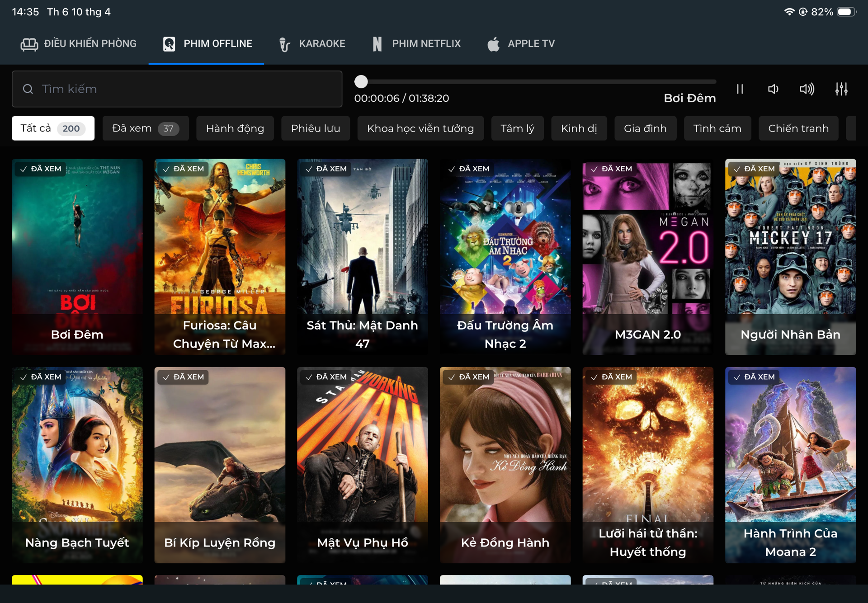Switch to the Karaoke tab
Image resolution: width=868 pixels, height=603 pixels.
312,44
